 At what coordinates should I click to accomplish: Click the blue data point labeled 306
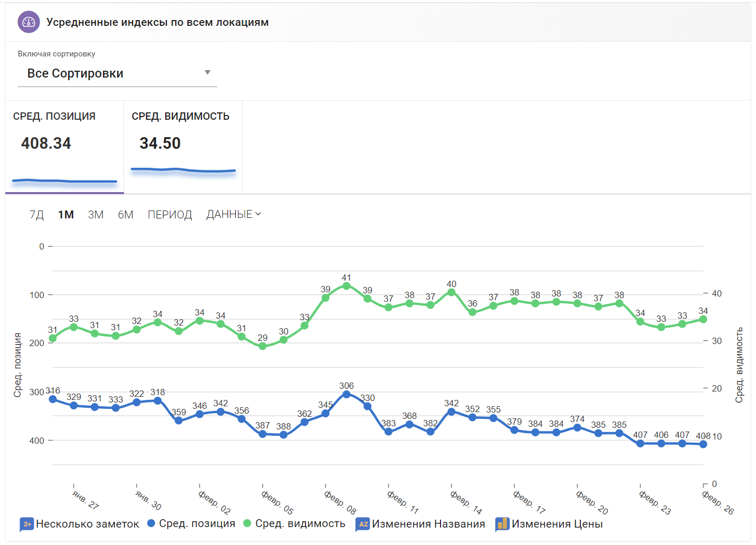pyautogui.click(x=347, y=394)
